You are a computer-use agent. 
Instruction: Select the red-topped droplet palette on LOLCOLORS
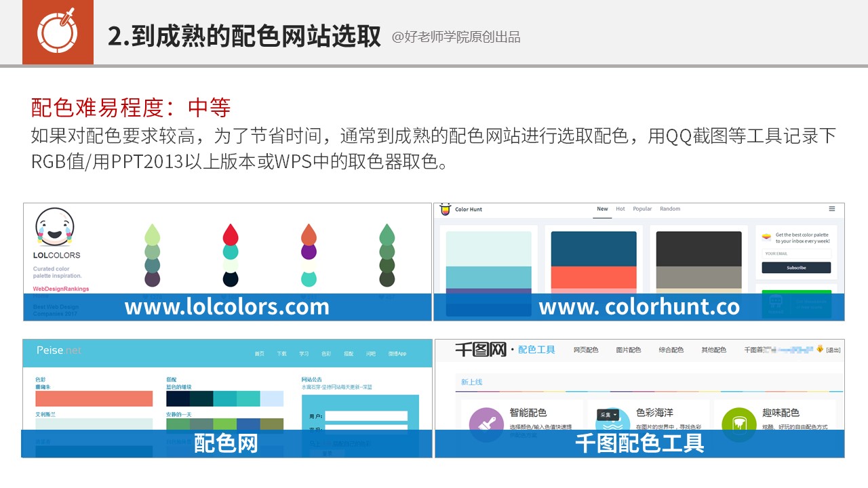click(x=231, y=255)
